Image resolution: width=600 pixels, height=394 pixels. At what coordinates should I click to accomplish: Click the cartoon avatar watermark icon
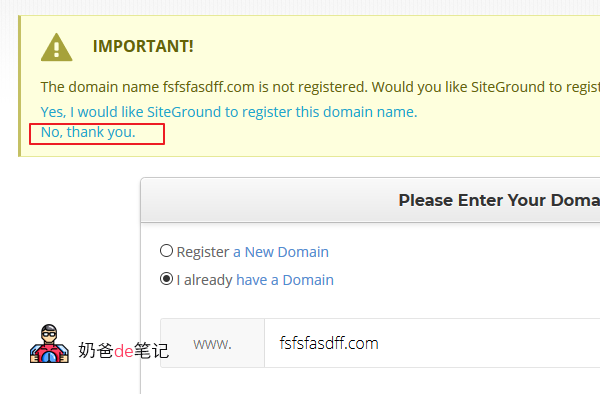tap(49, 344)
